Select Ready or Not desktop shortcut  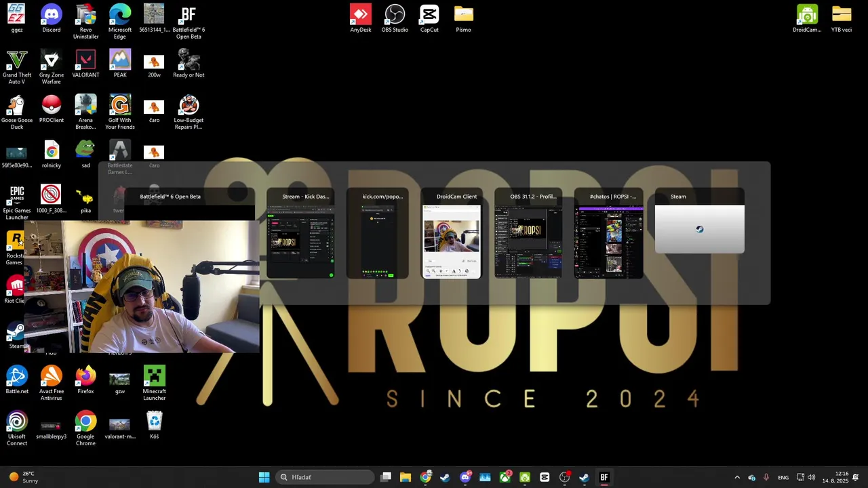(189, 64)
